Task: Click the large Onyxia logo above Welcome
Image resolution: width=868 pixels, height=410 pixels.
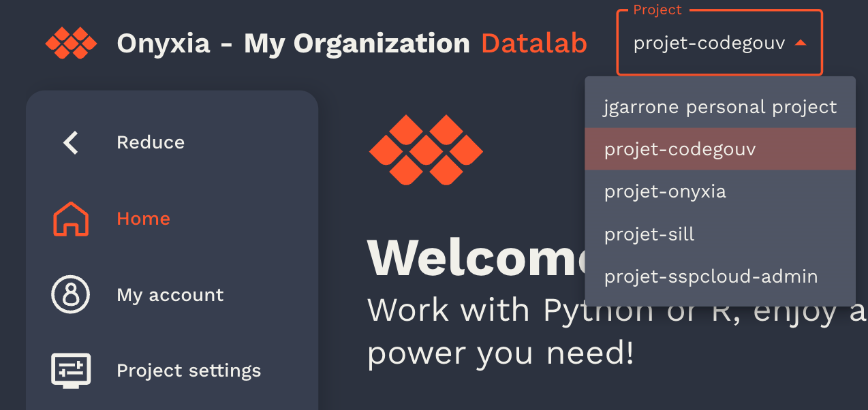Action: click(x=426, y=150)
